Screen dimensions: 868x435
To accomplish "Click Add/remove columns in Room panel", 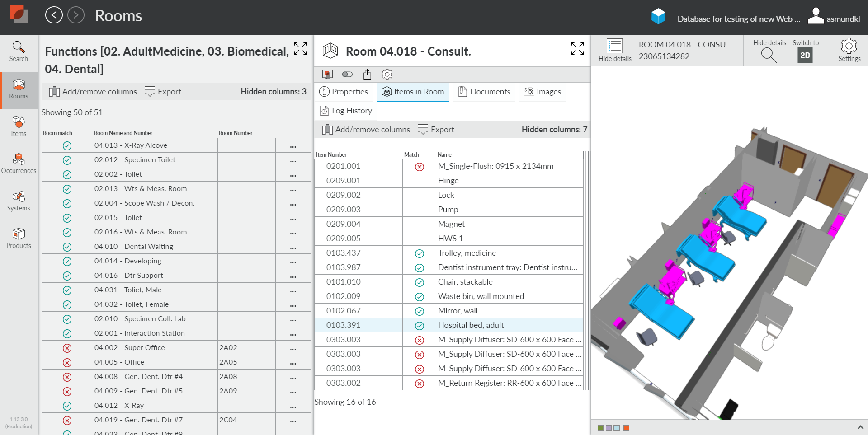I will point(366,130).
